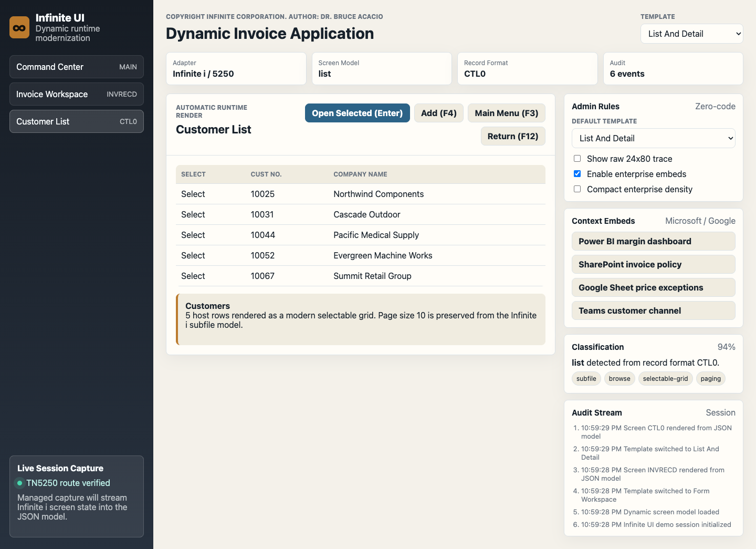Screen dimensions: 756x549
Task: Click the Zero-code label in Admin Rules
Action: 715,106
